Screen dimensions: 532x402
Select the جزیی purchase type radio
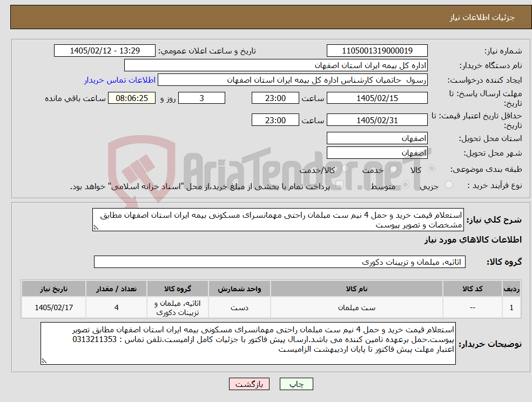tap(448, 185)
